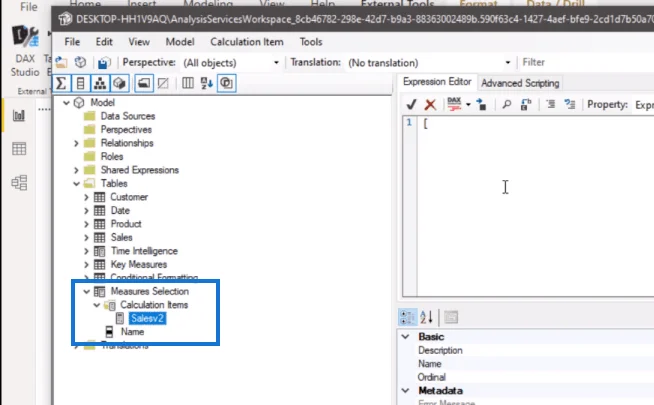
Task: Switch to the Advanced Scripting tab
Action: point(520,83)
